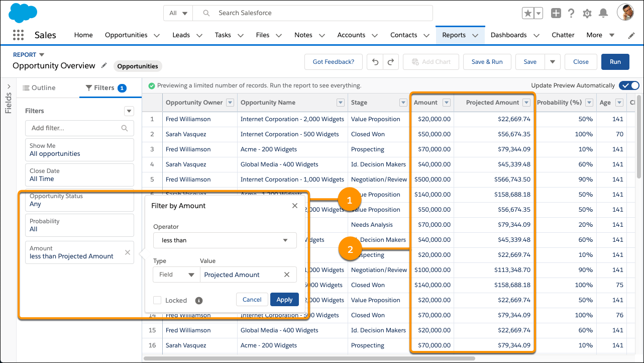Screen dimensions: 644x363
Task: Open the App Launcher grid icon
Action: [18, 35]
